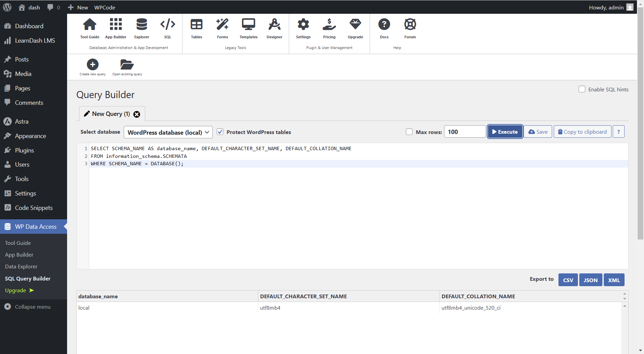Open the Forum lifebuoy icon

410,25
